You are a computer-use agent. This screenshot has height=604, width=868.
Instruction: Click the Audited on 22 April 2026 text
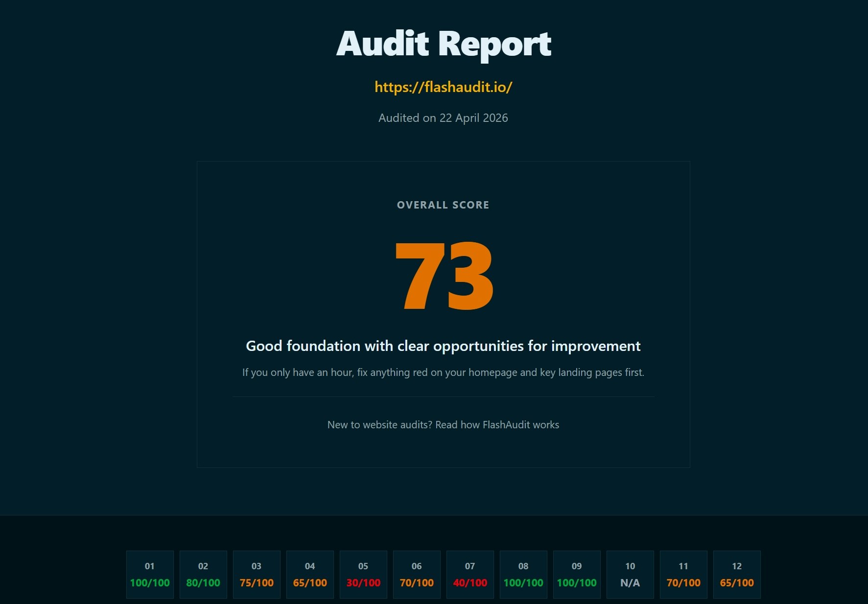pos(443,117)
